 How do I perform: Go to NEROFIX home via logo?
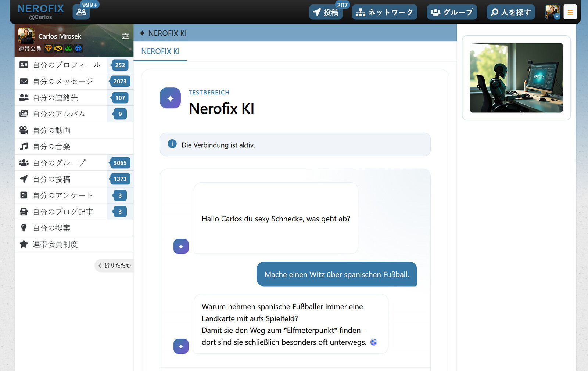pyautogui.click(x=41, y=9)
